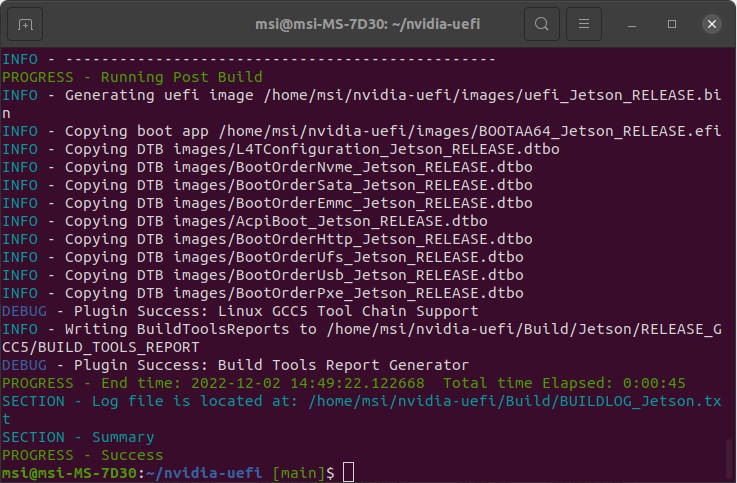This screenshot has width=737, height=483.
Task: Click the [main] branch label in prompt
Action: click(x=298, y=473)
